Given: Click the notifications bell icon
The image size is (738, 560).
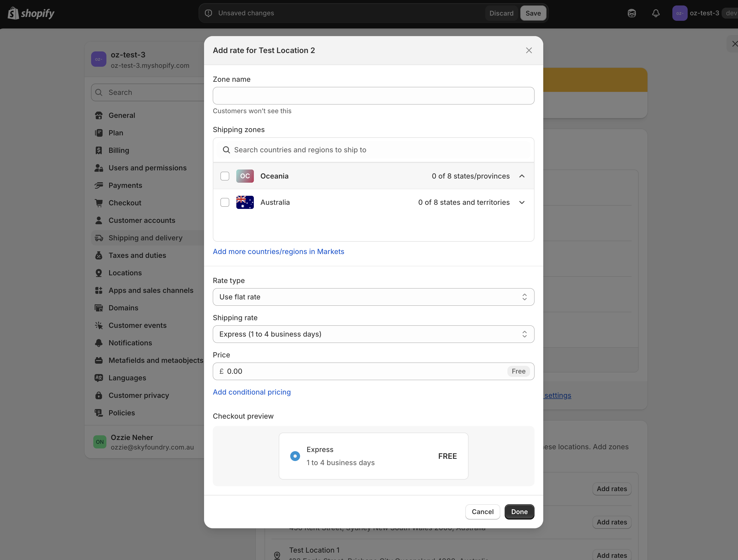Looking at the screenshot, I should (x=656, y=13).
